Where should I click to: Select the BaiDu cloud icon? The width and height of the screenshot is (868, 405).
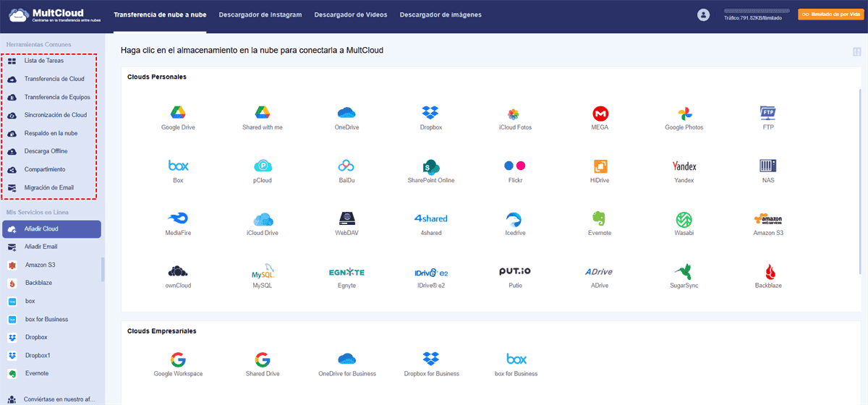[x=346, y=171]
